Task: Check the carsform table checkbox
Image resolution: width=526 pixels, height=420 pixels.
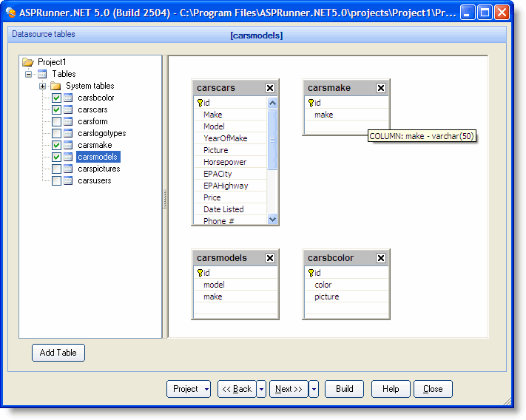Action: coord(56,121)
